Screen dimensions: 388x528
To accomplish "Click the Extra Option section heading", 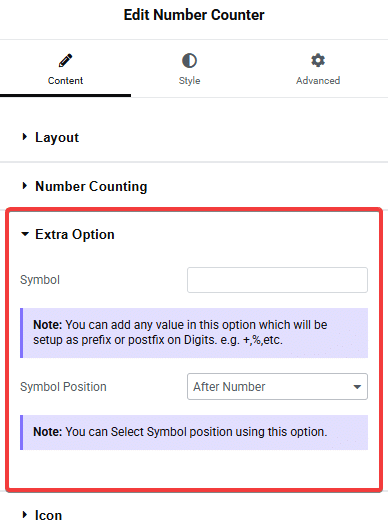I will click(x=75, y=235).
